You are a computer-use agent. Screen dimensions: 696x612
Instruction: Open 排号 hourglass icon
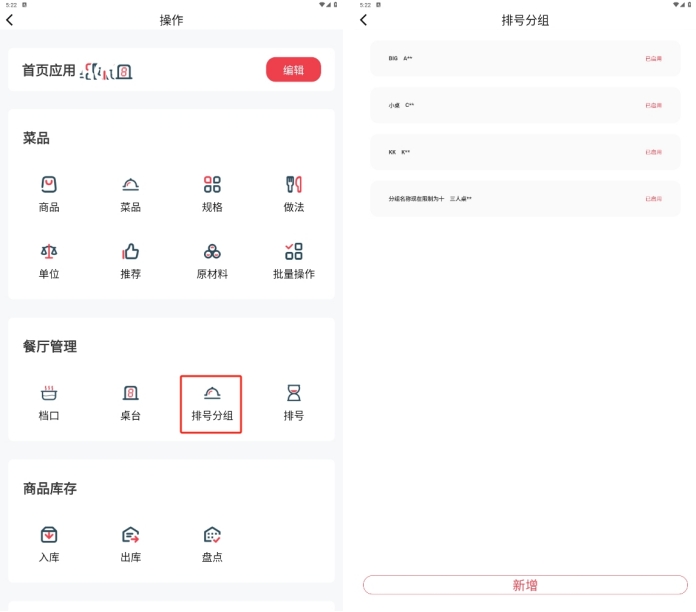(x=293, y=393)
